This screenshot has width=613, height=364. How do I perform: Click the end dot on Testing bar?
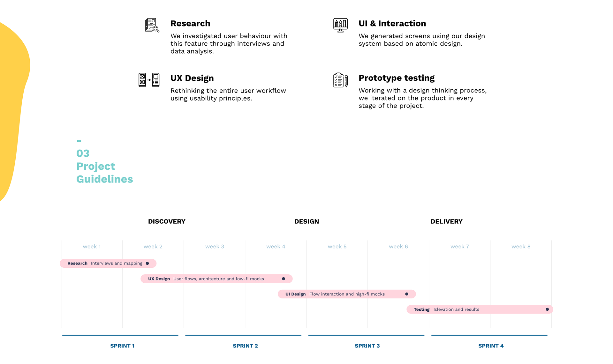(547, 309)
